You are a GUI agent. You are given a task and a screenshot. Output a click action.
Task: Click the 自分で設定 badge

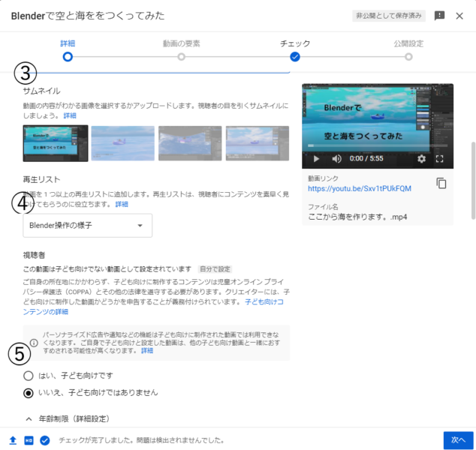click(215, 269)
